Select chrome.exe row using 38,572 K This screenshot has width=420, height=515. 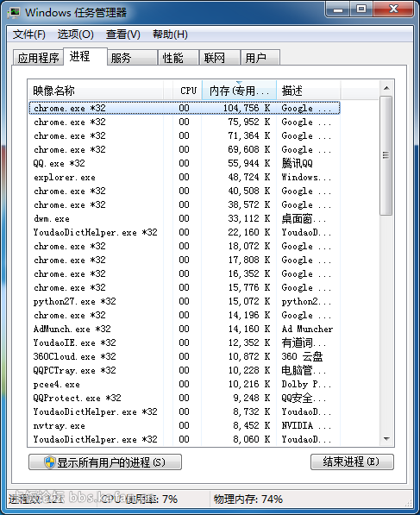click(185, 204)
